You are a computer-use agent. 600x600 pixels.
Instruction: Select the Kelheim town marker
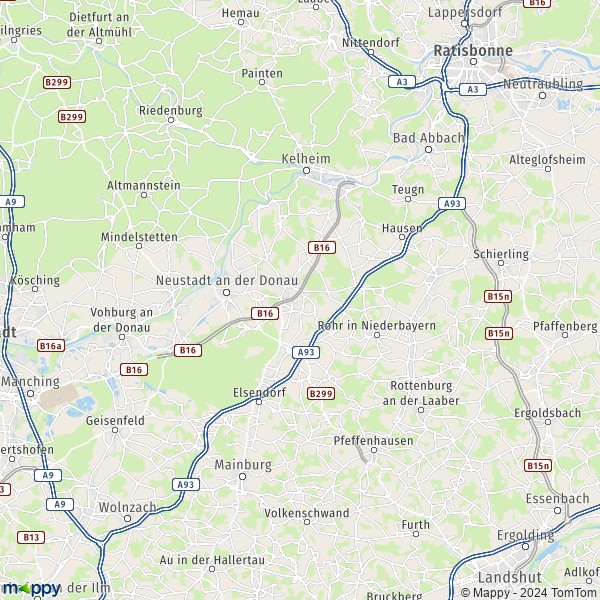pos(306,171)
